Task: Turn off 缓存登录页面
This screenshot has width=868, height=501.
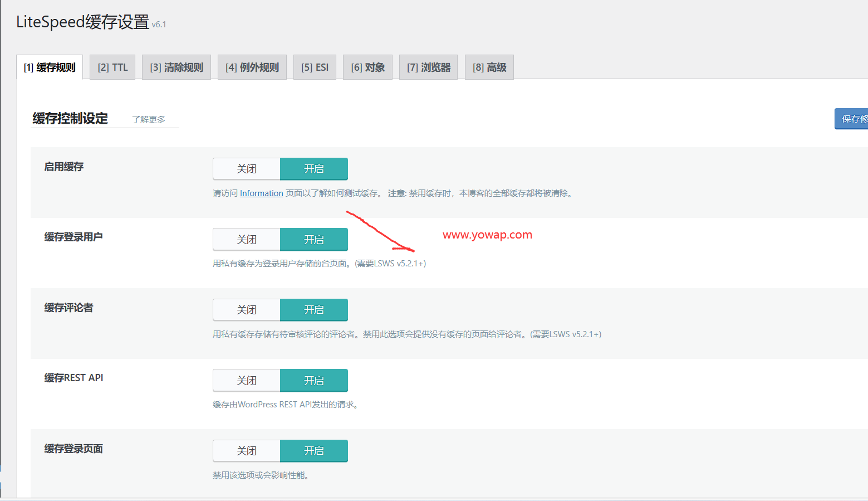Action: tap(246, 450)
